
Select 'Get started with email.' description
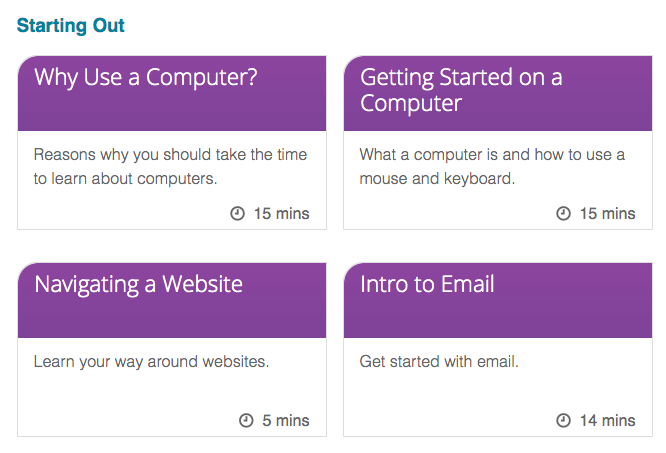coord(439,362)
